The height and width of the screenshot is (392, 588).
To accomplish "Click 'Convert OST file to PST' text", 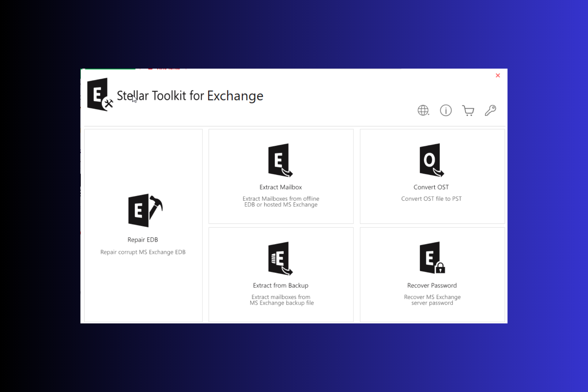I will tap(432, 199).
